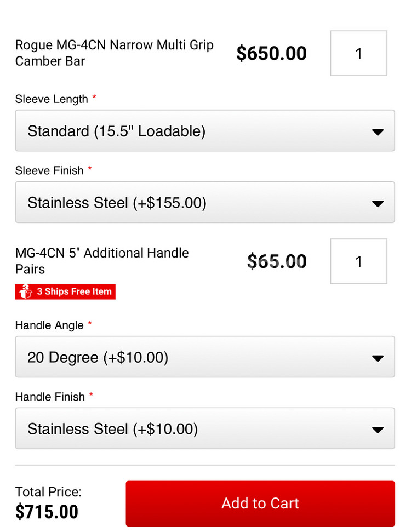Click the MG-4CN 5" Additional Handle Pairs title
This screenshot has width=411, height=532.
tap(102, 261)
